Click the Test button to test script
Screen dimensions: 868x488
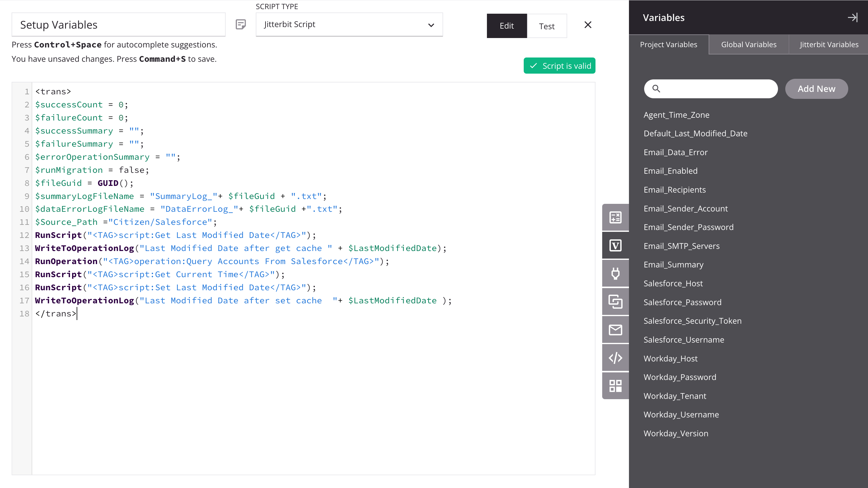[x=546, y=26]
